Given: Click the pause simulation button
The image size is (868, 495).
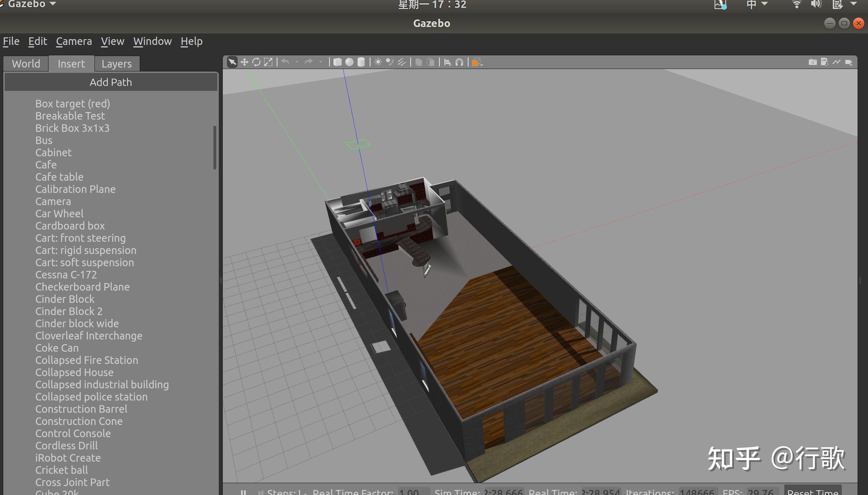Looking at the screenshot, I should pos(243,491).
